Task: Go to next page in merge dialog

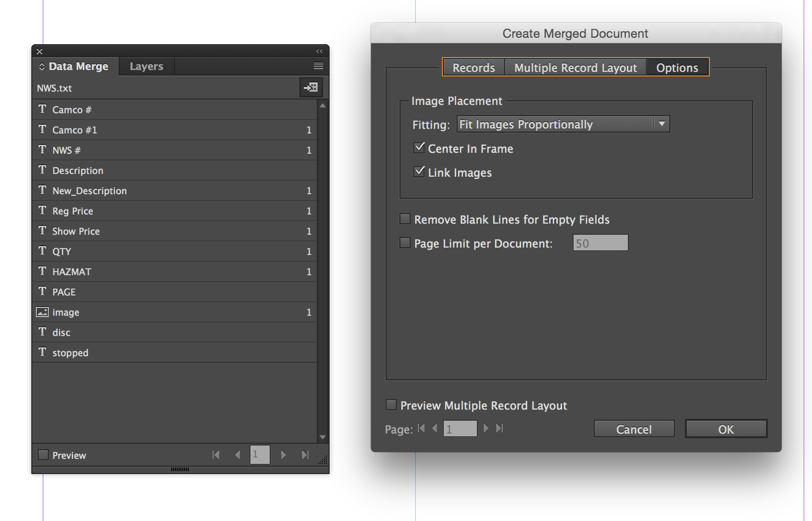Action: 486,428
